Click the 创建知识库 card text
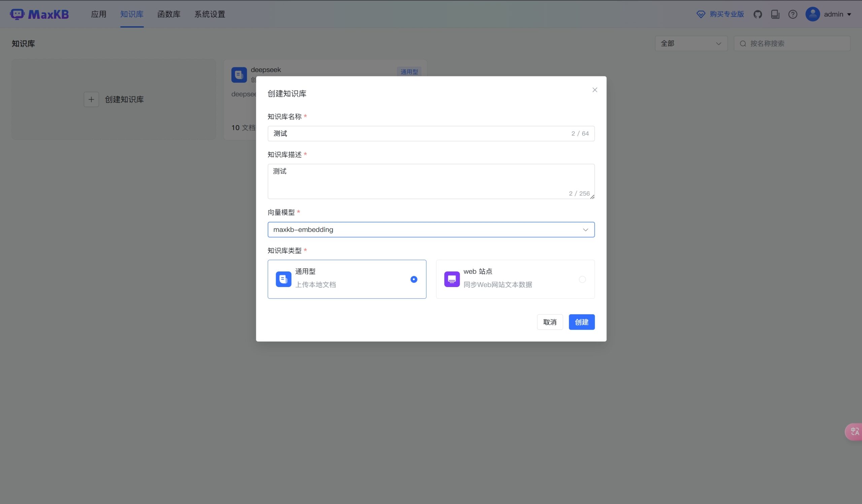Image resolution: width=862 pixels, height=504 pixels. coord(124,100)
